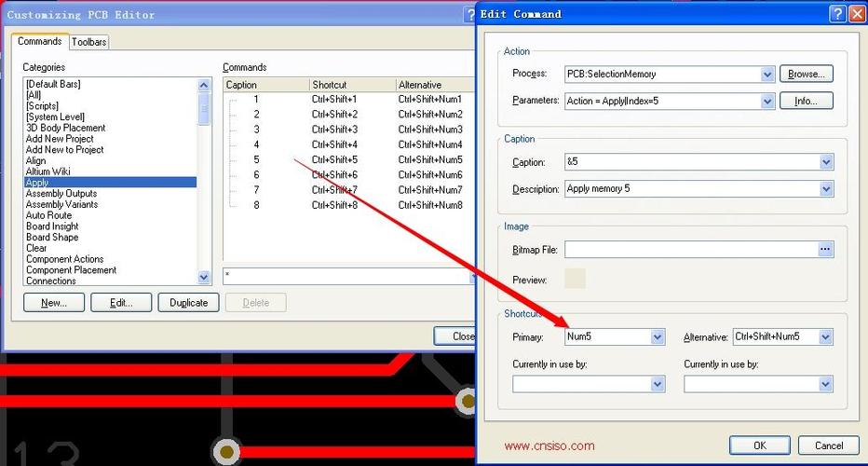
Task: Select Assembly Variants category
Action: 62,204
